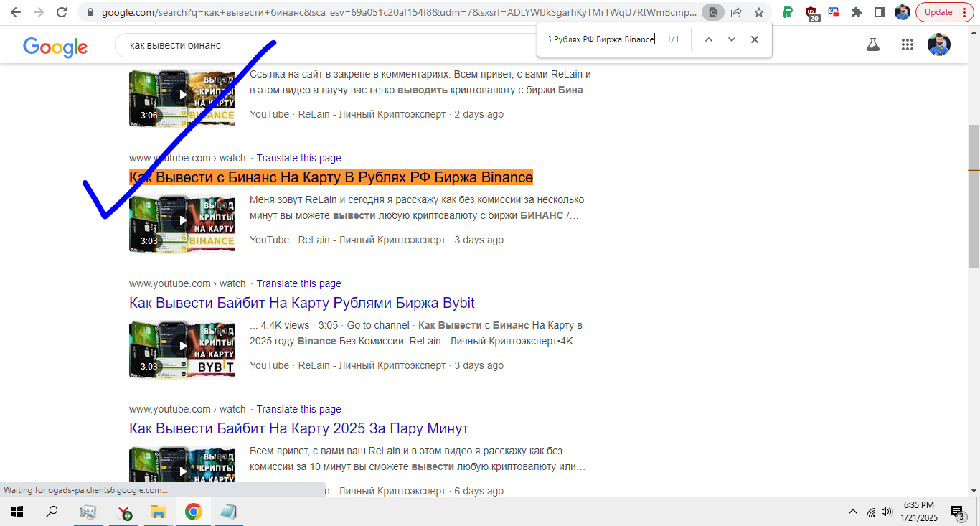Open result 'Как Вывести Байбит На Карту 2025 За Пару Минут'
980x526 pixels.
click(299, 428)
